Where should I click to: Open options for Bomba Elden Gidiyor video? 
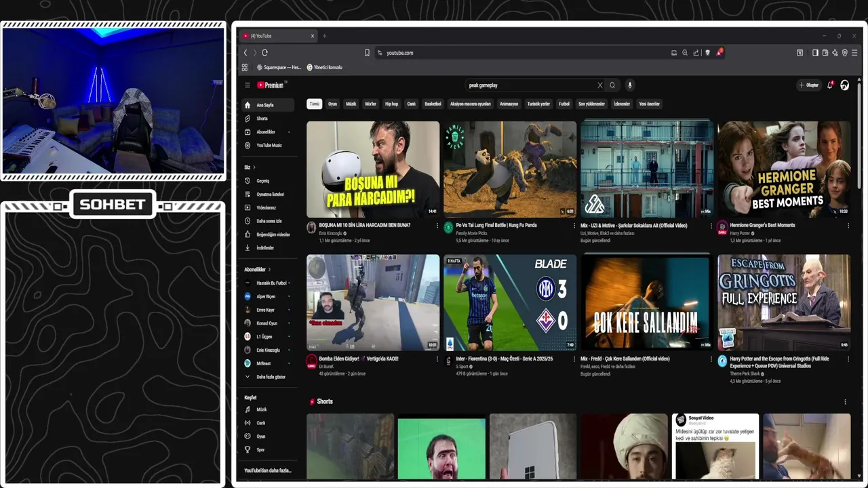tap(437, 359)
